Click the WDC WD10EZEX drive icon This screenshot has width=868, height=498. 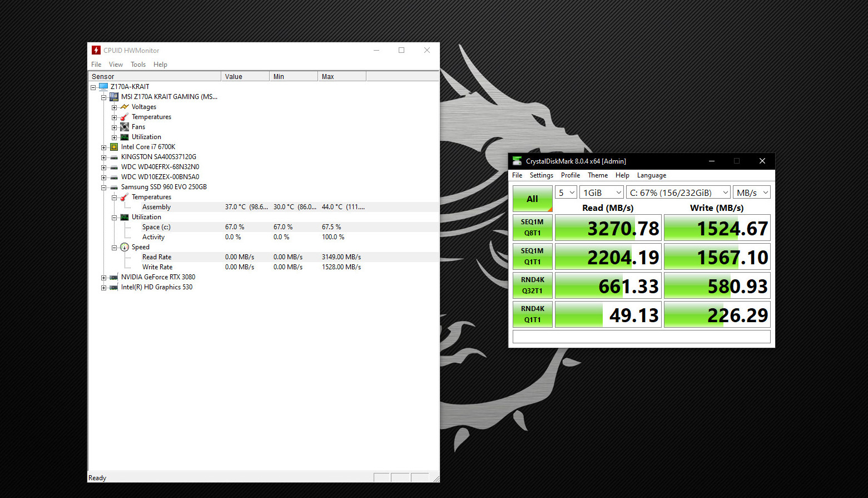click(114, 177)
